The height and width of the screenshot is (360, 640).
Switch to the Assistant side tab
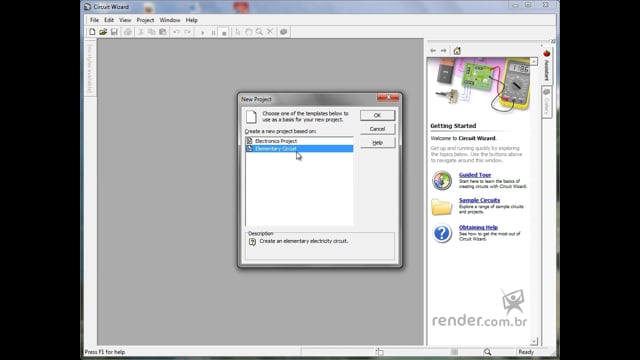tap(547, 65)
